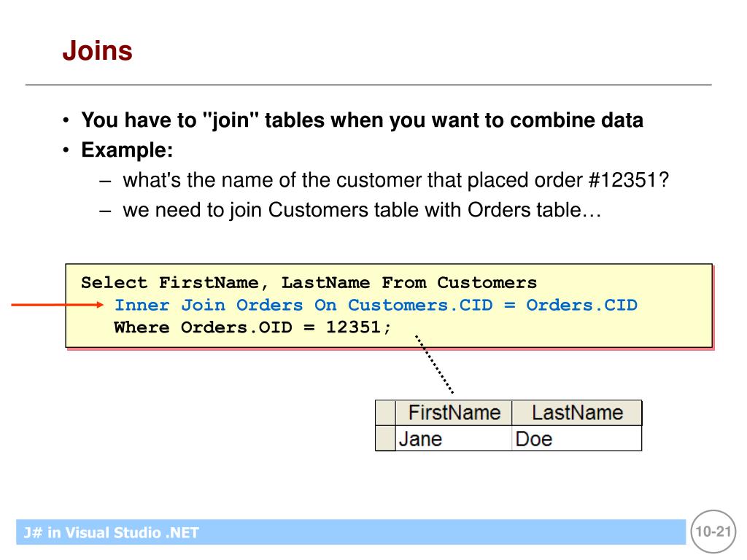Click the FirstName column header
This screenshot has height=560, width=747.
[454, 413]
